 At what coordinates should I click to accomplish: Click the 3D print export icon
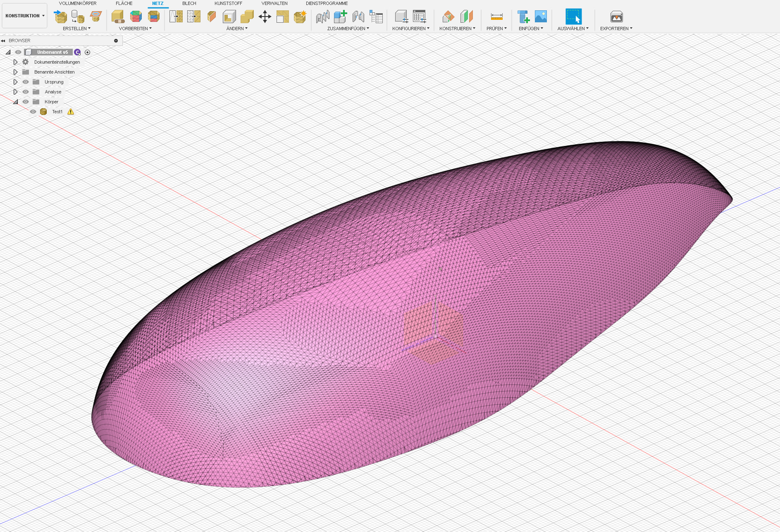coord(616,17)
